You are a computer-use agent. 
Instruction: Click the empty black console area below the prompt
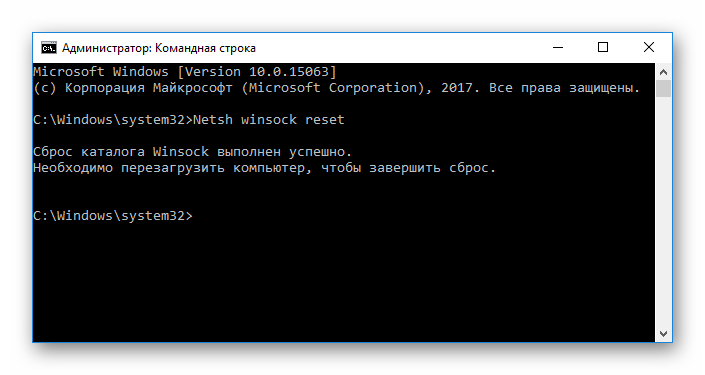344,281
